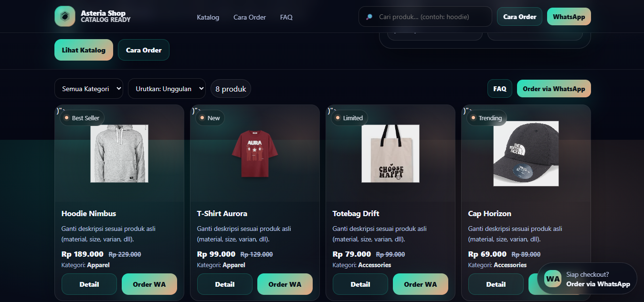Open the Urutkan: Unggulan sorting dropdown
Viewport: 644px width, 302px height.
coord(166,88)
